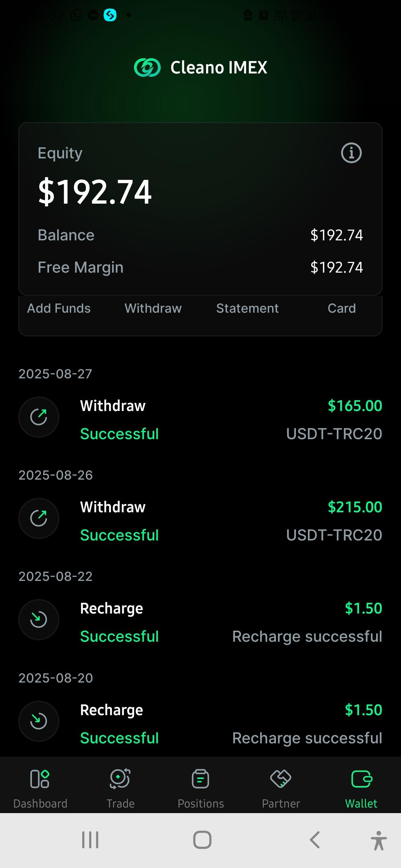
Task: Click the Add Funds button
Action: point(59,308)
